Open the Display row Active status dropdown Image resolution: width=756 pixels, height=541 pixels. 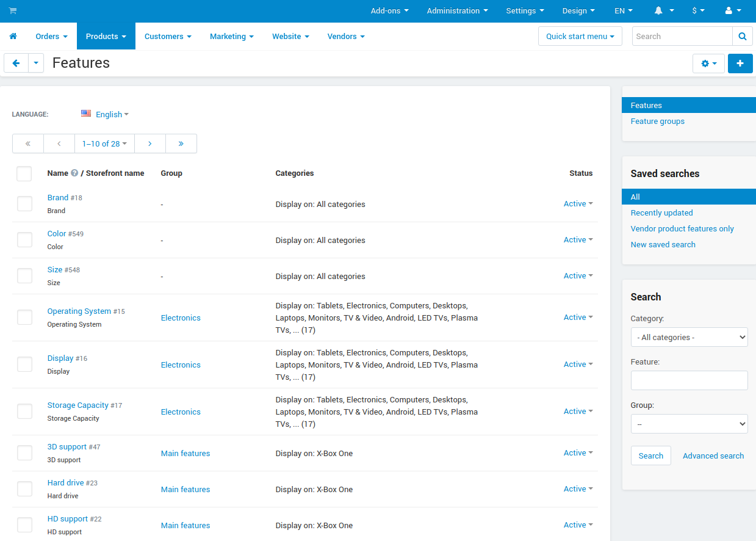(578, 365)
